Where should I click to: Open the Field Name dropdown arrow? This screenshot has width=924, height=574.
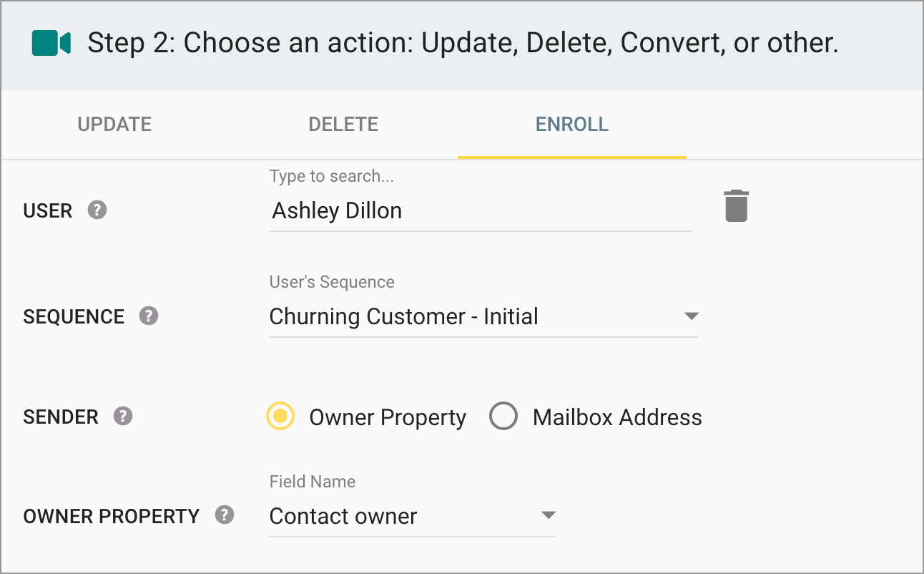click(x=548, y=515)
